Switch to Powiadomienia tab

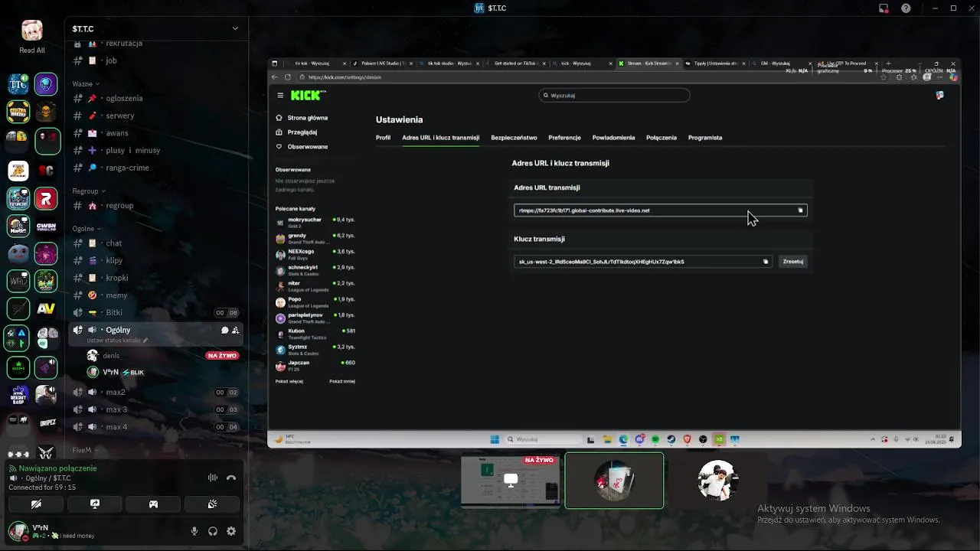click(x=613, y=138)
